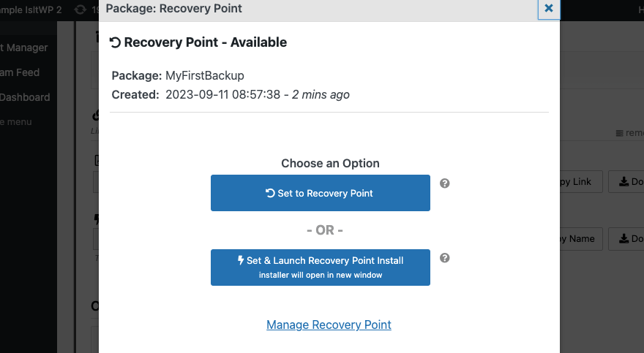Click the updates icon in the admin bar
Viewport: 644px width, 353px height.
81,9
